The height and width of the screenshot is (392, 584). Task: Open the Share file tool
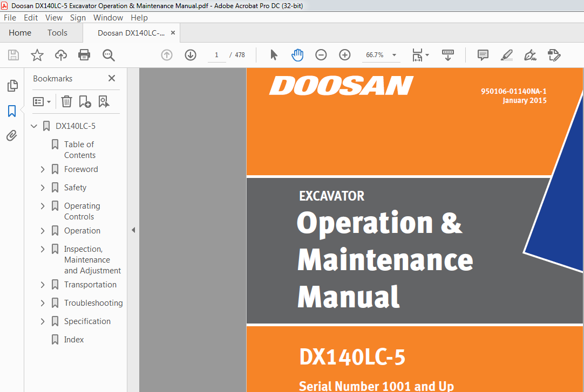[554, 55]
